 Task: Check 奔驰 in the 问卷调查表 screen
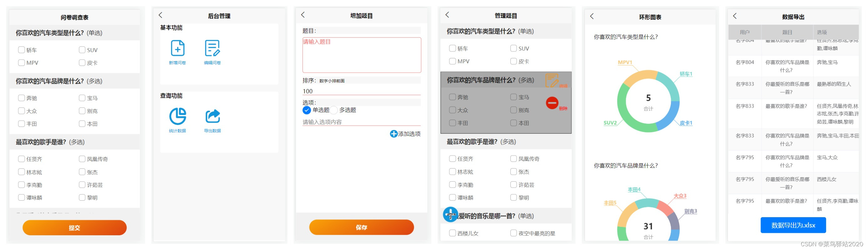click(22, 98)
